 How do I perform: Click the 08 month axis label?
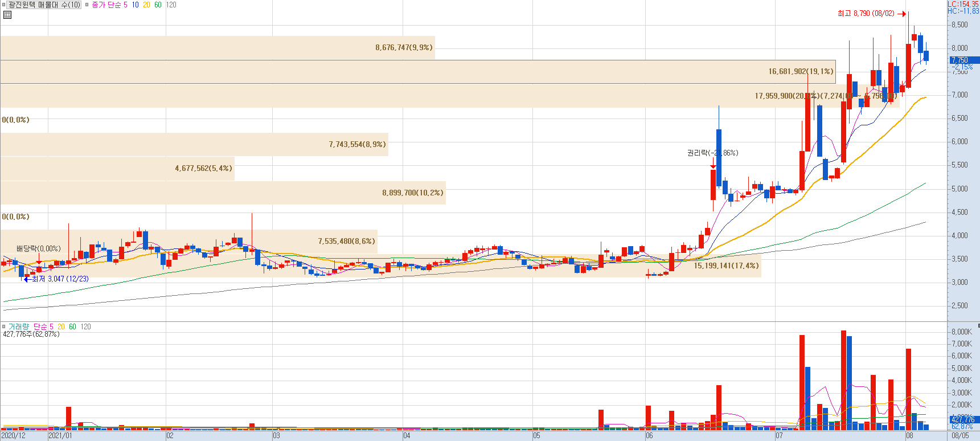click(909, 436)
